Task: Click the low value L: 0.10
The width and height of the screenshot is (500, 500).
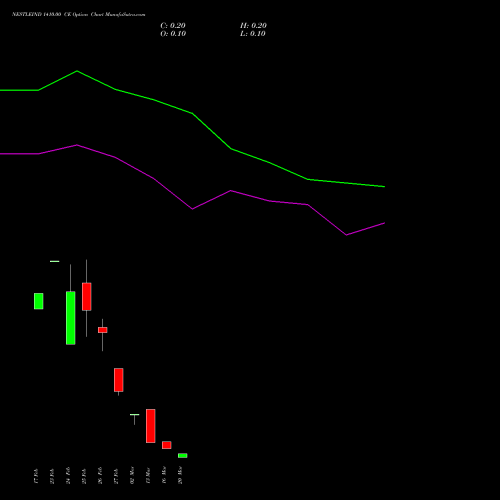Action: [253, 34]
